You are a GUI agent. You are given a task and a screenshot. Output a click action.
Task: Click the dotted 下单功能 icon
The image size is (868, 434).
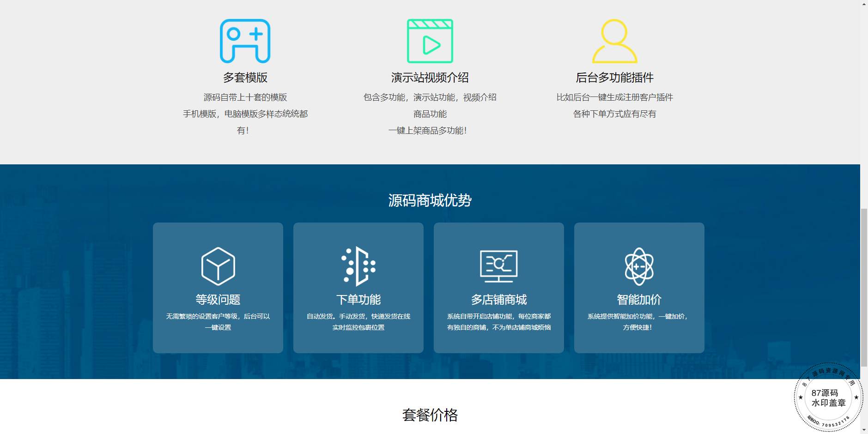click(358, 266)
